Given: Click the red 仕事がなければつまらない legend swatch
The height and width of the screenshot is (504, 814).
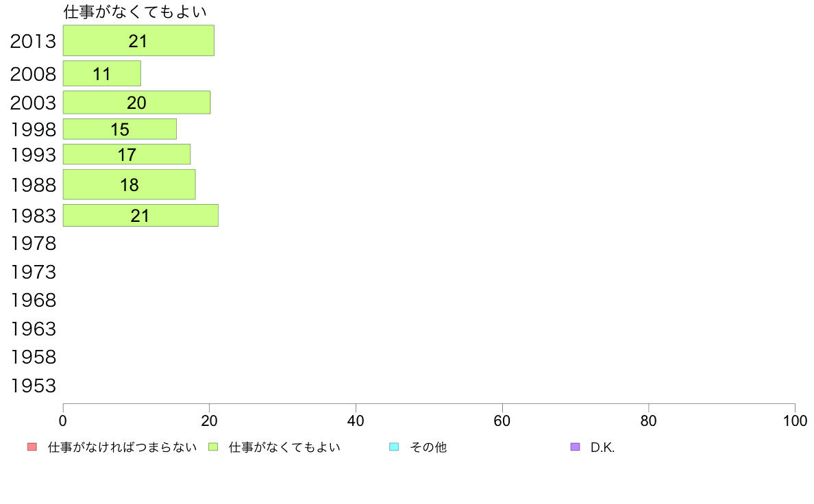Looking at the screenshot, I should point(32,447).
